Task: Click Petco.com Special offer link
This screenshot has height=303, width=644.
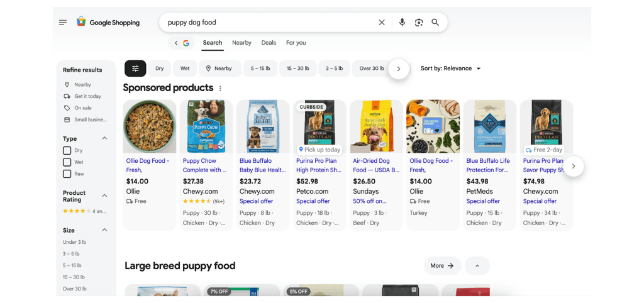Action: click(x=313, y=201)
